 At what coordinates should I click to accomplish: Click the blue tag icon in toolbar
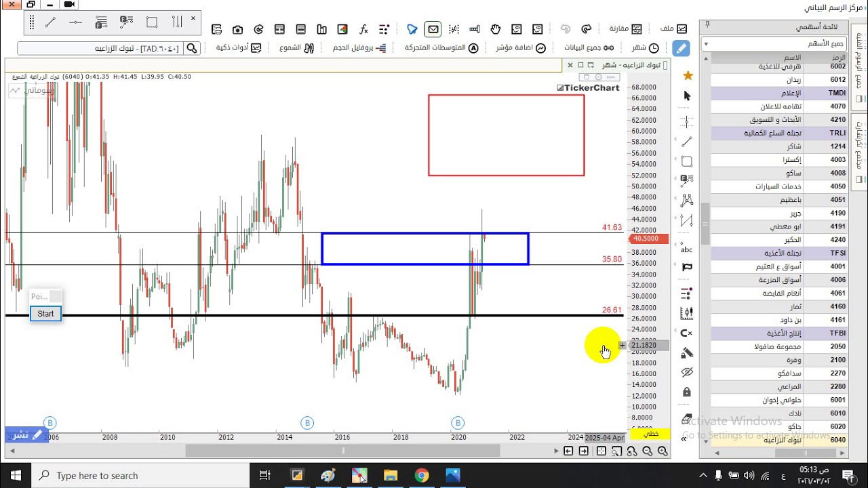[x=412, y=29]
